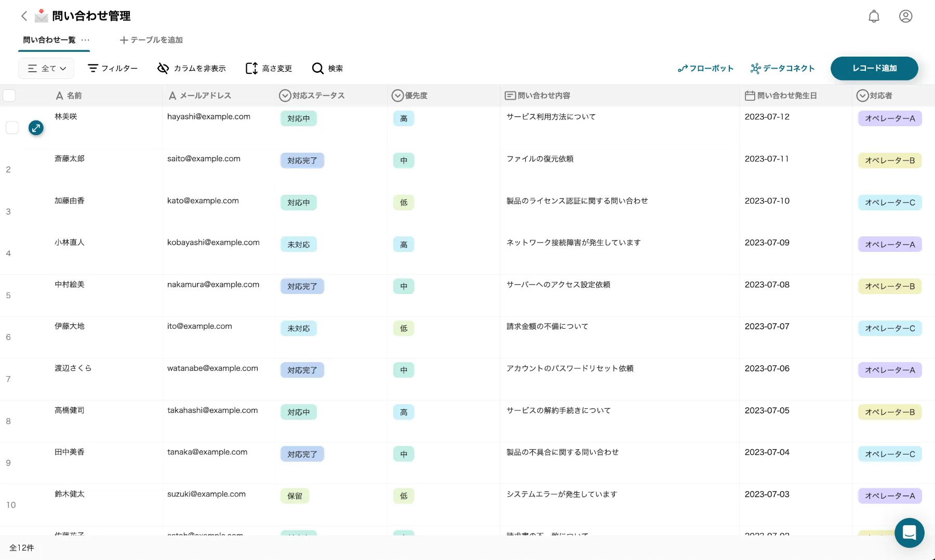Click the back arrow beside 問い合わせ管理
This screenshot has height=560, width=935.
tap(24, 16)
